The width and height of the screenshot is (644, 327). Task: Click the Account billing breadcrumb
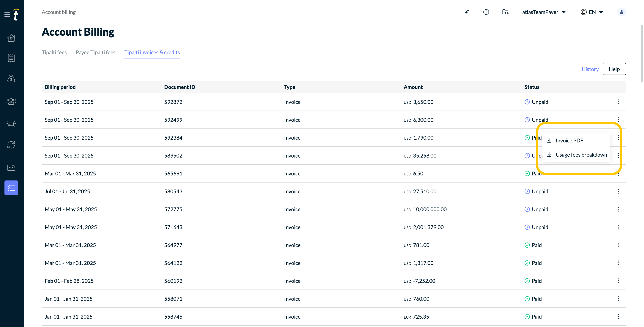pyautogui.click(x=59, y=12)
